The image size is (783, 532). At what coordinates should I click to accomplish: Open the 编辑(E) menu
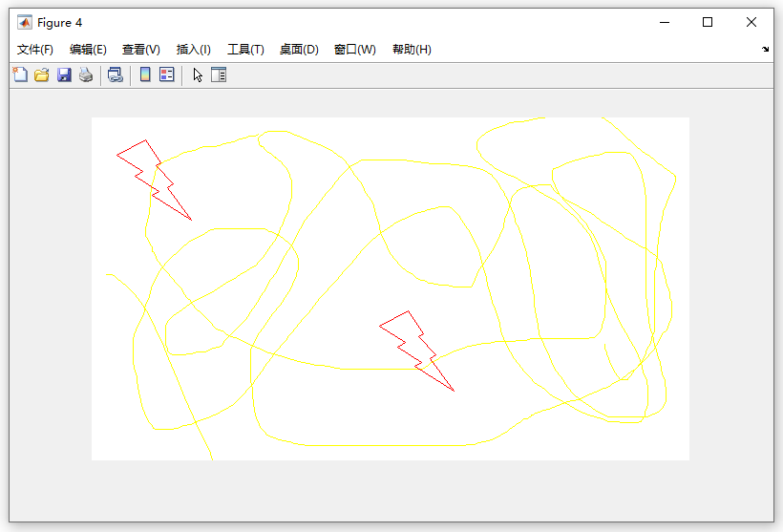coord(88,50)
